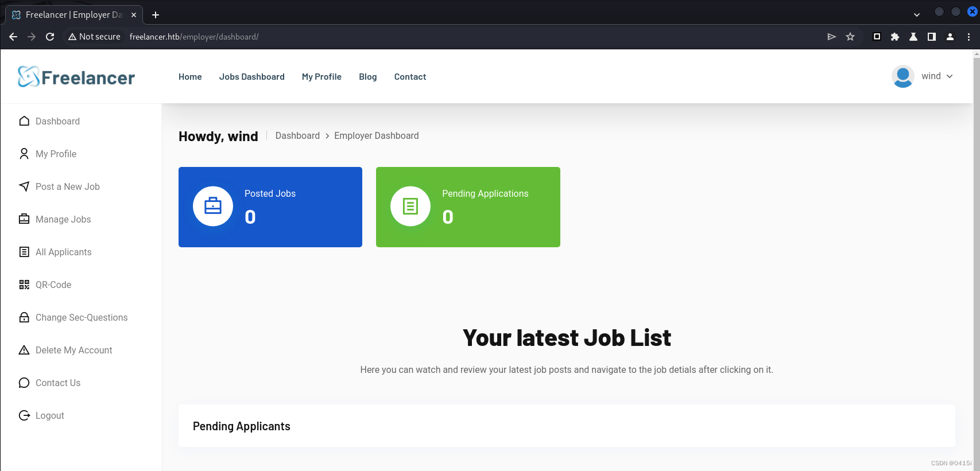This screenshot has width=980, height=471.
Task: Click the wind user avatar
Action: [x=903, y=76]
